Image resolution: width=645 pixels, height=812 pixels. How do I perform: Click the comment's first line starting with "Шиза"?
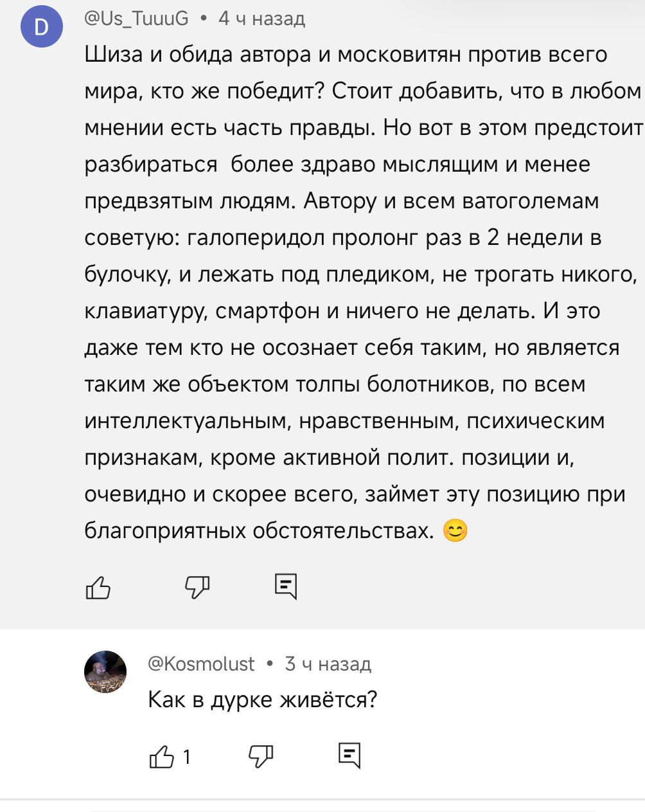(346, 55)
